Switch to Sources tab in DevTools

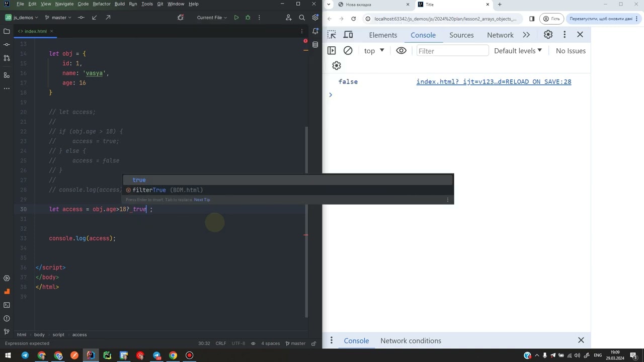tap(461, 35)
